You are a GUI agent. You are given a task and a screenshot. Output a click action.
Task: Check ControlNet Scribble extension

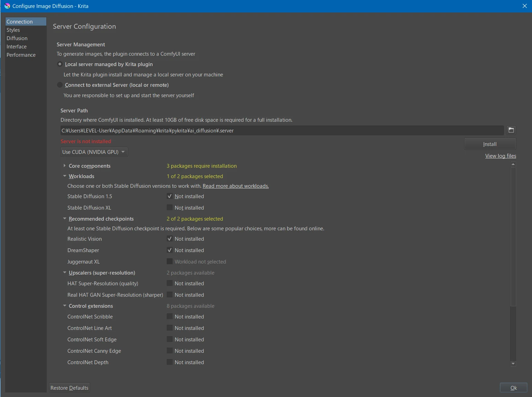click(x=169, y=316)
